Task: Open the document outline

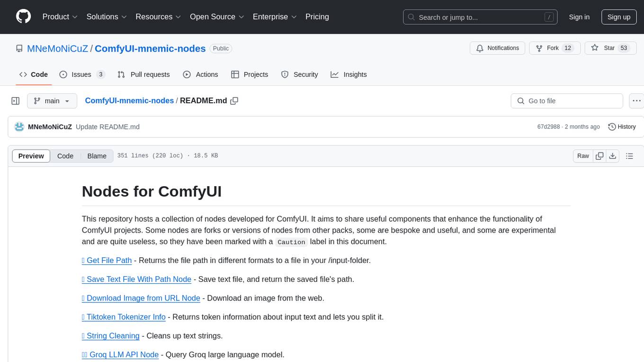Action: (x=629, y=156)
